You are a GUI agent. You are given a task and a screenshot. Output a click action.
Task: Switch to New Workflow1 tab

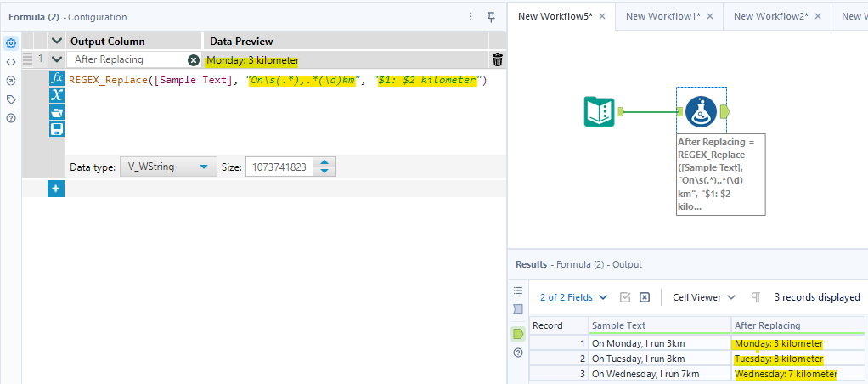tap(663, 16)
